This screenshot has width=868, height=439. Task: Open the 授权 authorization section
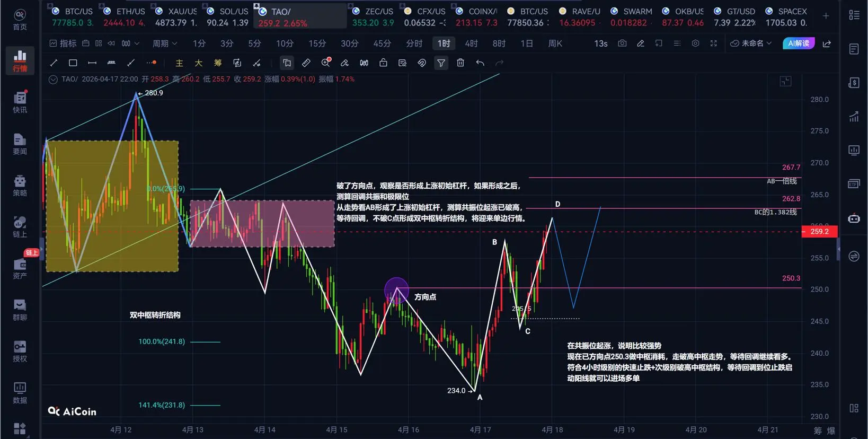click(x=20, y=352)
